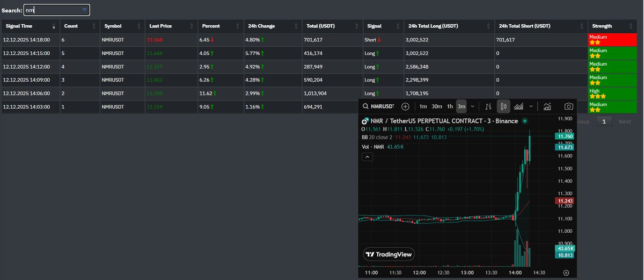Viewport: 644px width, 280px height.
Task: Select the Area chart style icon
Action: [x=519, y=106]
